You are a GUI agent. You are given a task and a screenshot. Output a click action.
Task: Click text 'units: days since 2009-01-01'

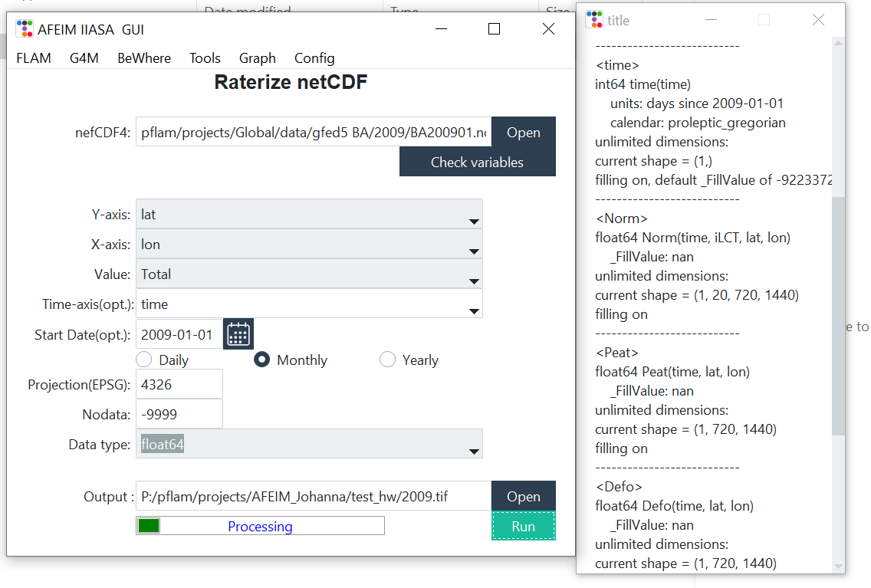pos(697,103)
